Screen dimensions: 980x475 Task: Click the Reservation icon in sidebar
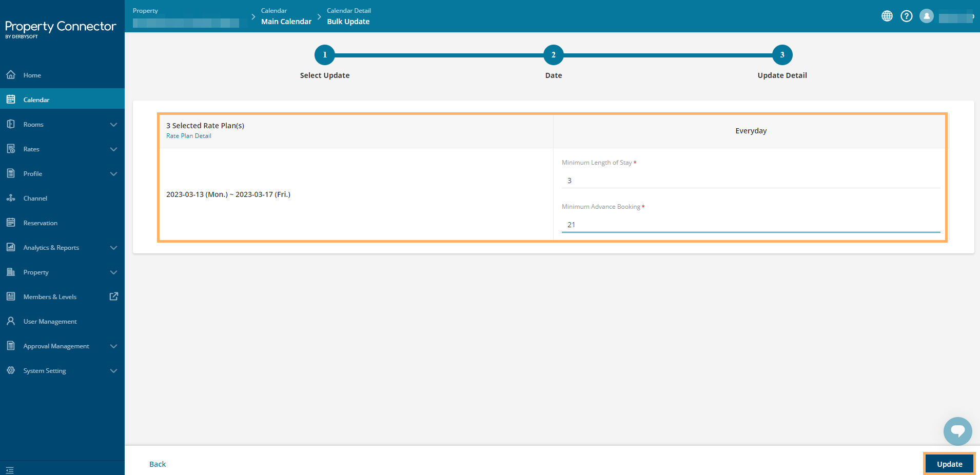pos(11,223)
